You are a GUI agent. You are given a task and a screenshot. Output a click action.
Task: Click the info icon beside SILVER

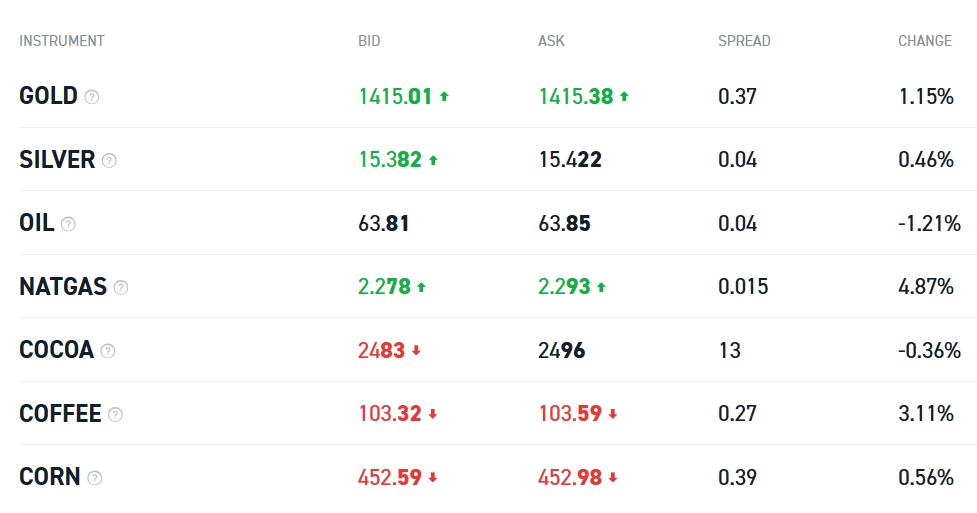point(109,160)
